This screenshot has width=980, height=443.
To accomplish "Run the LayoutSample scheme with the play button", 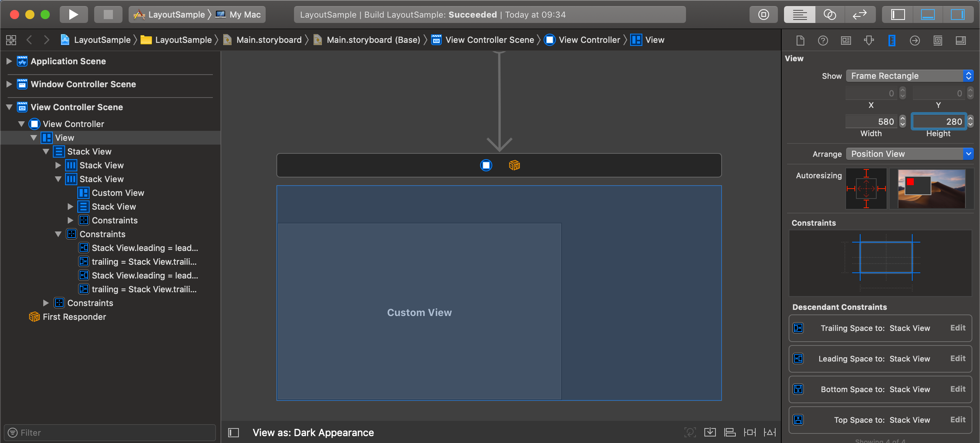I will click(73, 14).
